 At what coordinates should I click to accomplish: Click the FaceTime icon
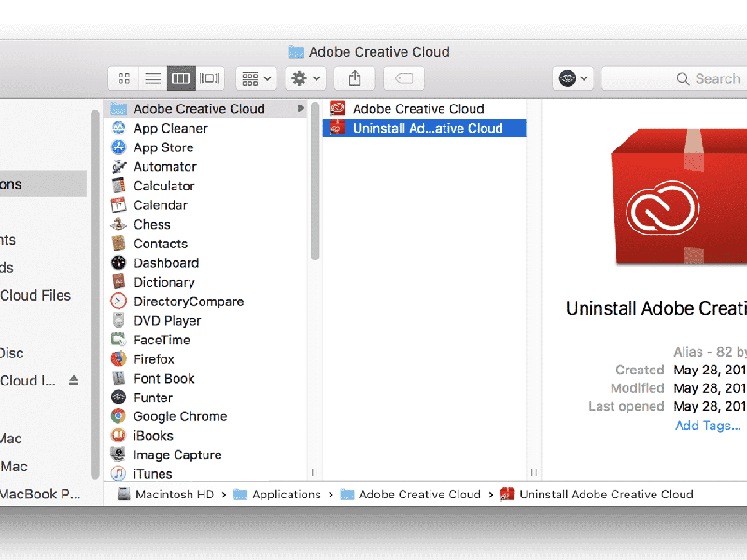tap(119, 340)
